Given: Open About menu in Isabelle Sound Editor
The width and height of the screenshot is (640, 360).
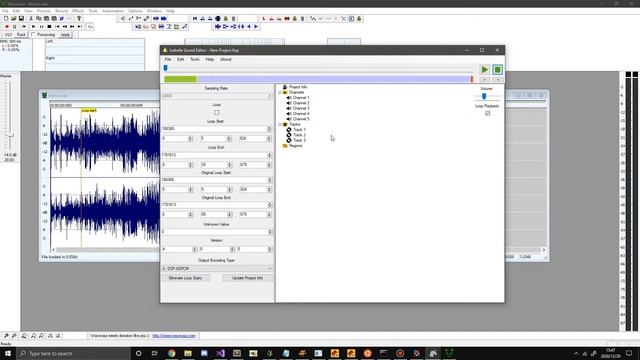Looking at the screenshot, I should coord(226,60).
